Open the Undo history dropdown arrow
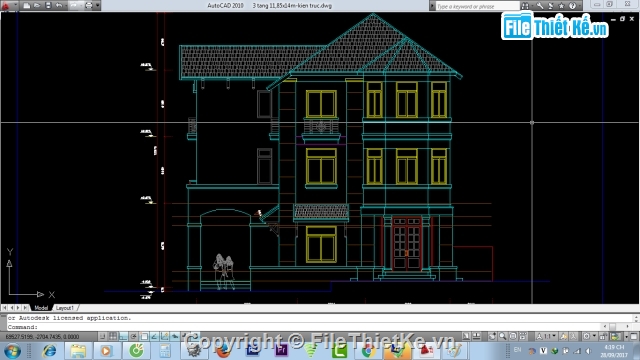The image size is (640, 360). coord(66,5)
